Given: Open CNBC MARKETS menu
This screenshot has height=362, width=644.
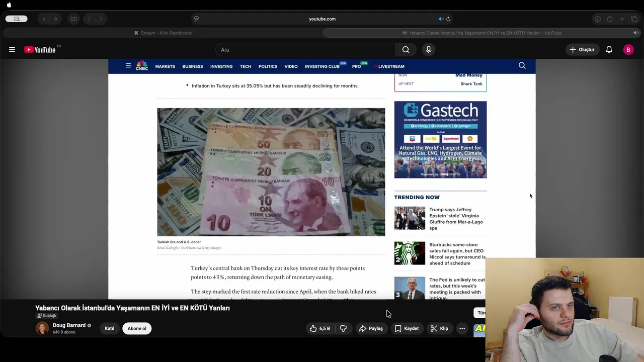Looking at the screenshot, I should (165, 66).
